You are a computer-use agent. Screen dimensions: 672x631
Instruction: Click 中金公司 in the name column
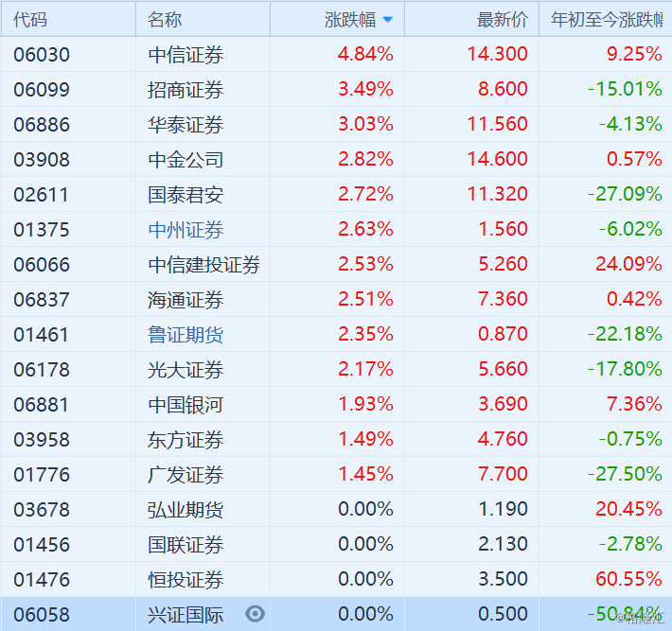pyautogui.click(x=186, y=160)
